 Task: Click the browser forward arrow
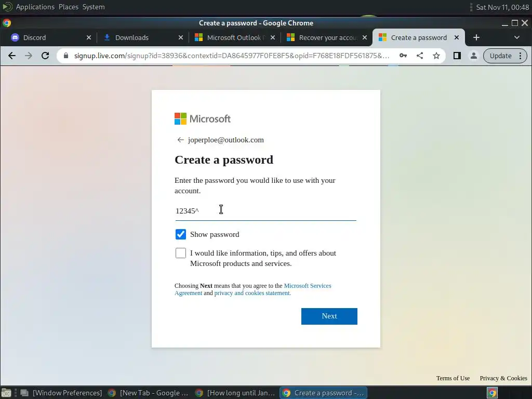coord(29,56)
